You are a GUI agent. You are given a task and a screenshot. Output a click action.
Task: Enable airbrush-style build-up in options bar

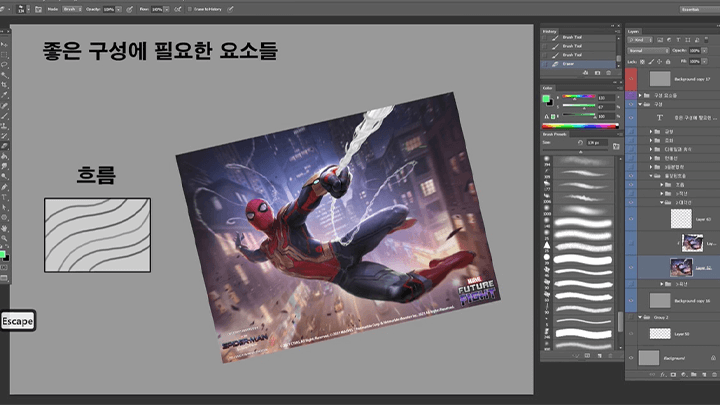point(177,9)
